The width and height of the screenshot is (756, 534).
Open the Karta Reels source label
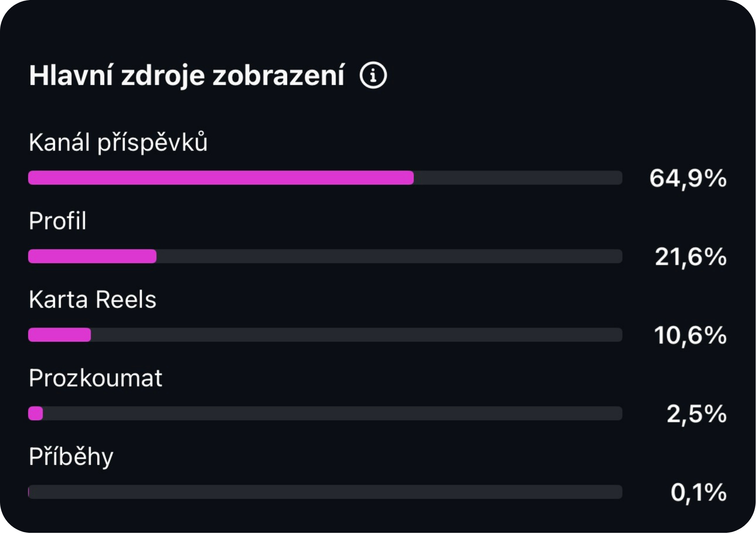tap(92, 299)
